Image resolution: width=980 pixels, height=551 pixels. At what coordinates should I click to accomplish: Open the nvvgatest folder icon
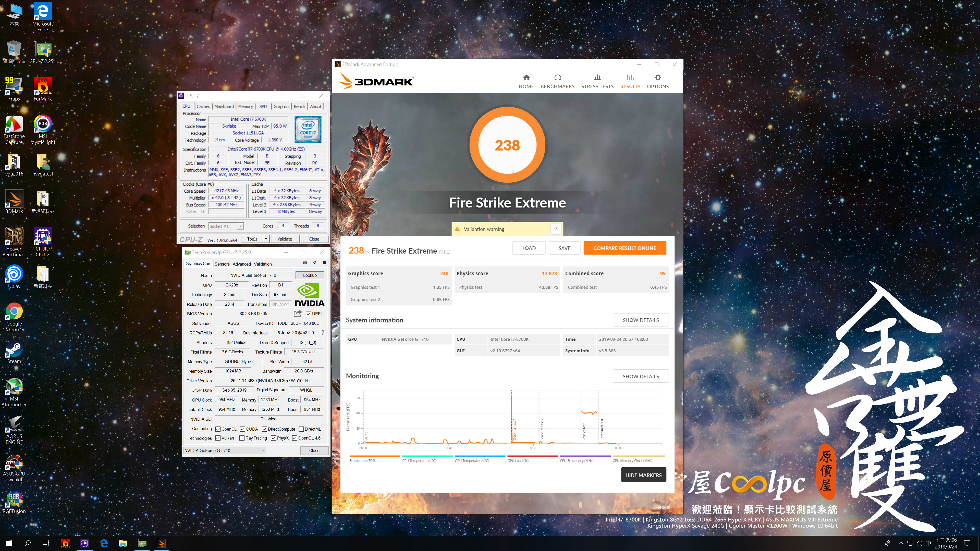[43, 165]
